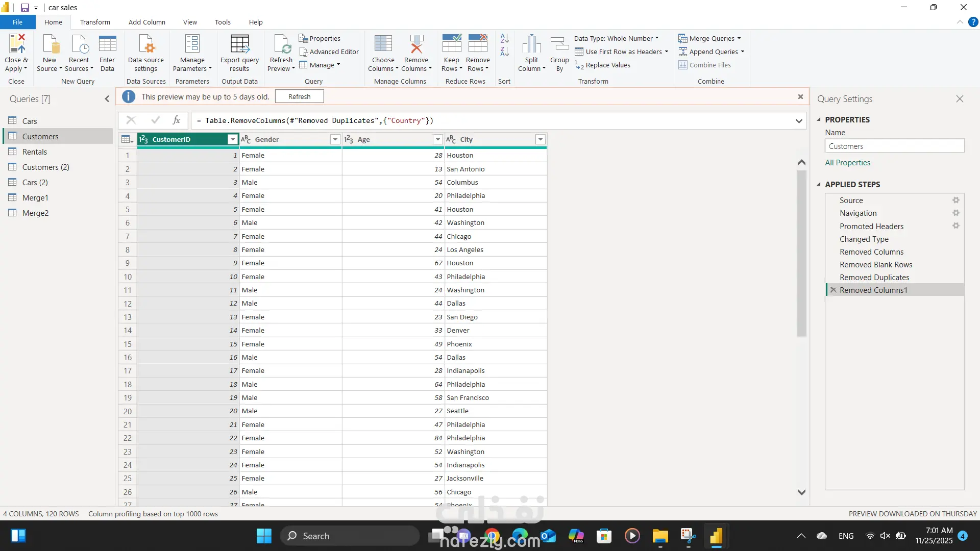
Task: Open the Source step settings gear
Action: coord(956,201)
